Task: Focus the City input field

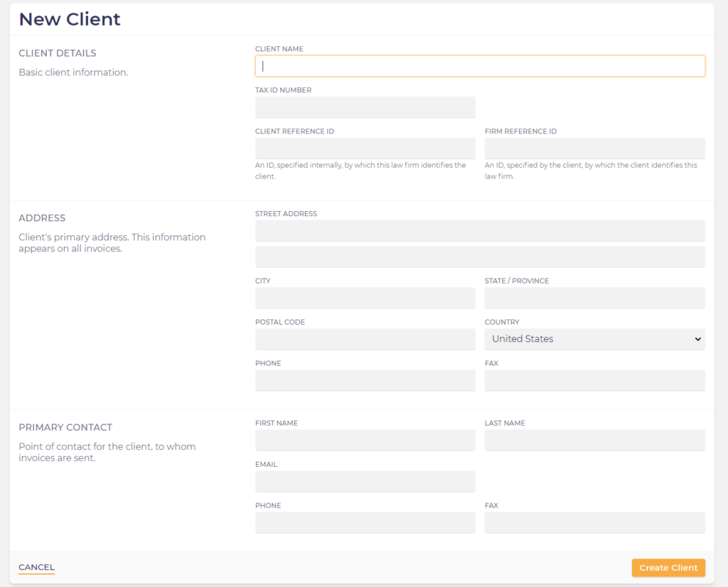Action: [x=365, y=298]
